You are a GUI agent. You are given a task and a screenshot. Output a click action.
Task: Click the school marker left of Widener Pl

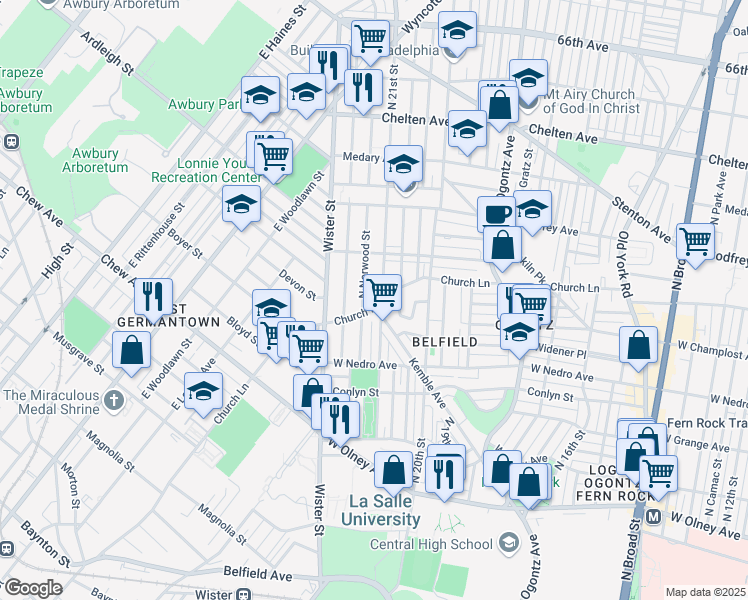pyautogui.click(x=519, y=333)
